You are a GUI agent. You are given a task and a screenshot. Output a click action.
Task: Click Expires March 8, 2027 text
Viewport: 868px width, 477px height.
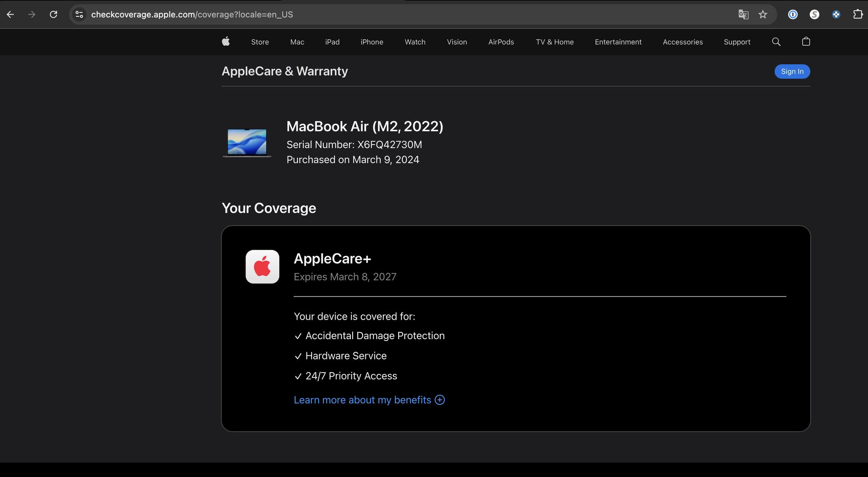345,277
